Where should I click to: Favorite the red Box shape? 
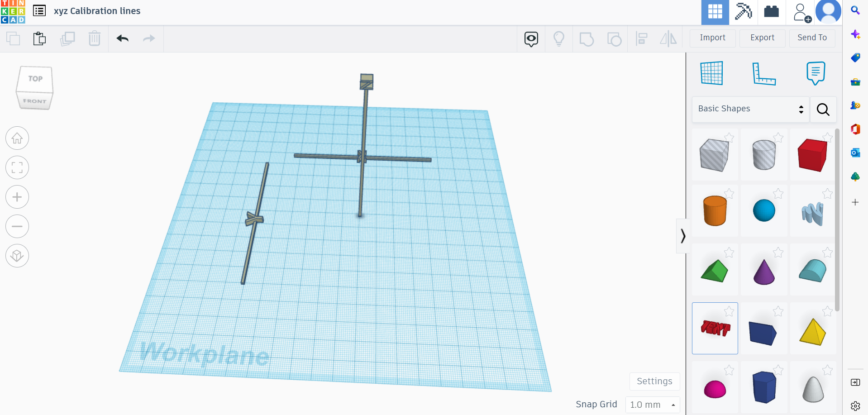coord(828,138)
